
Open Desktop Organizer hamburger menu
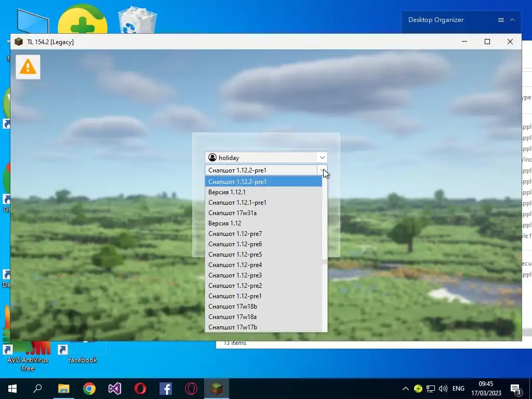tap(501, 20)
